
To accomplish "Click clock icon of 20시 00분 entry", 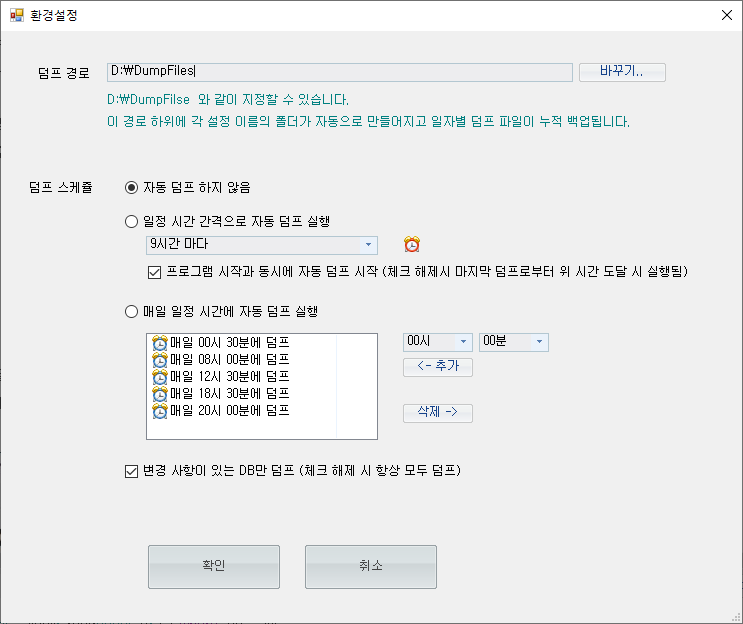I will (160, 411).
